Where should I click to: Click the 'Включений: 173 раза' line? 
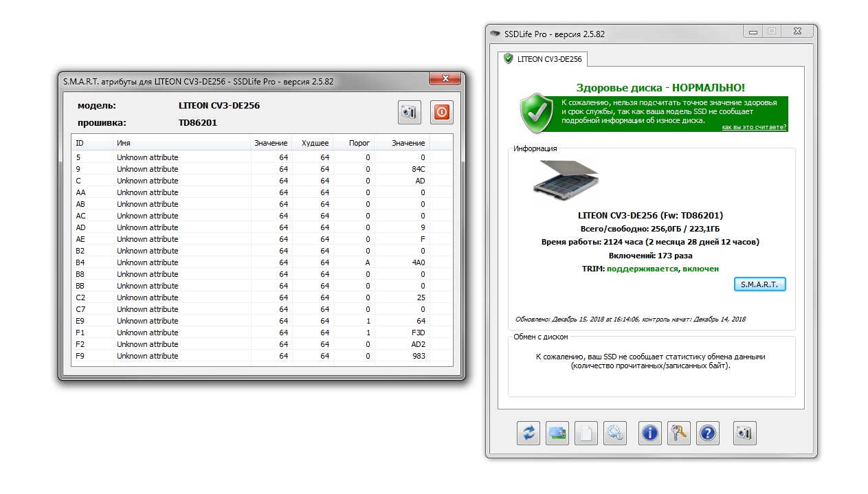650,256
